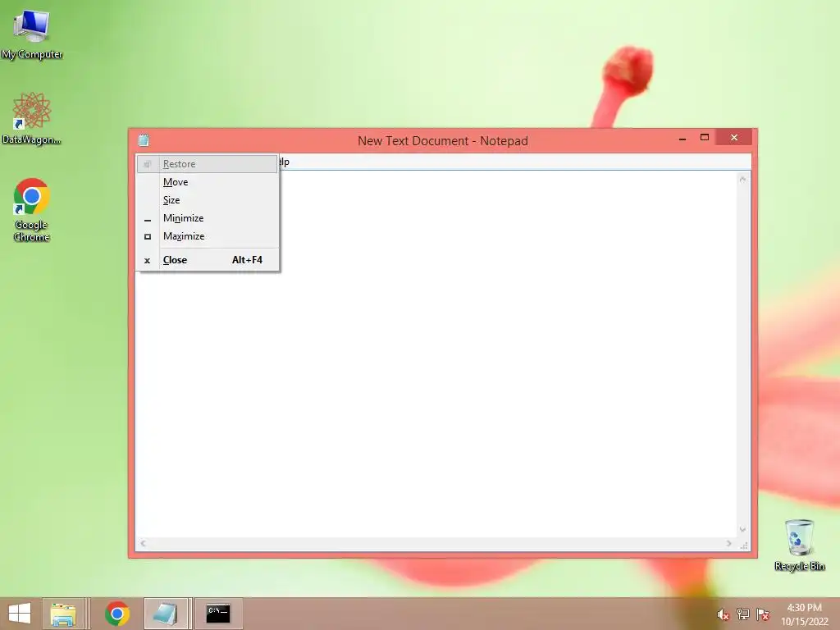
Task: Choose Size in the system menu
Action: (x=208, y=200)
